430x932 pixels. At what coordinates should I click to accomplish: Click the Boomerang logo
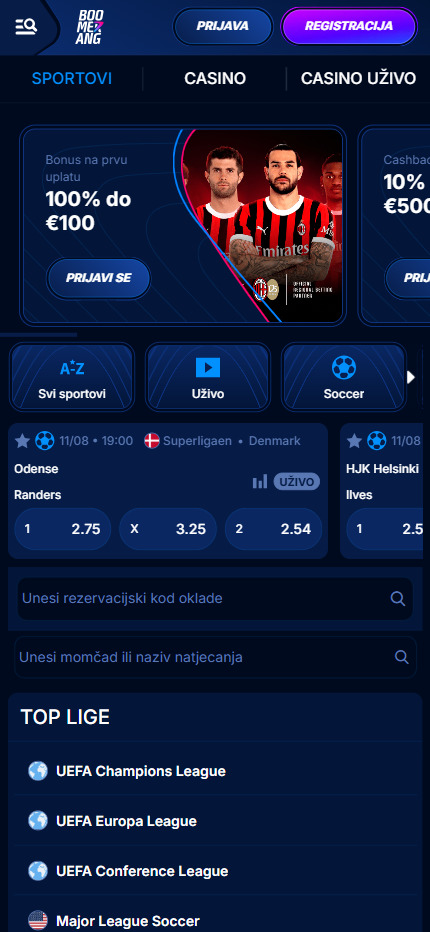click(90, 27)
